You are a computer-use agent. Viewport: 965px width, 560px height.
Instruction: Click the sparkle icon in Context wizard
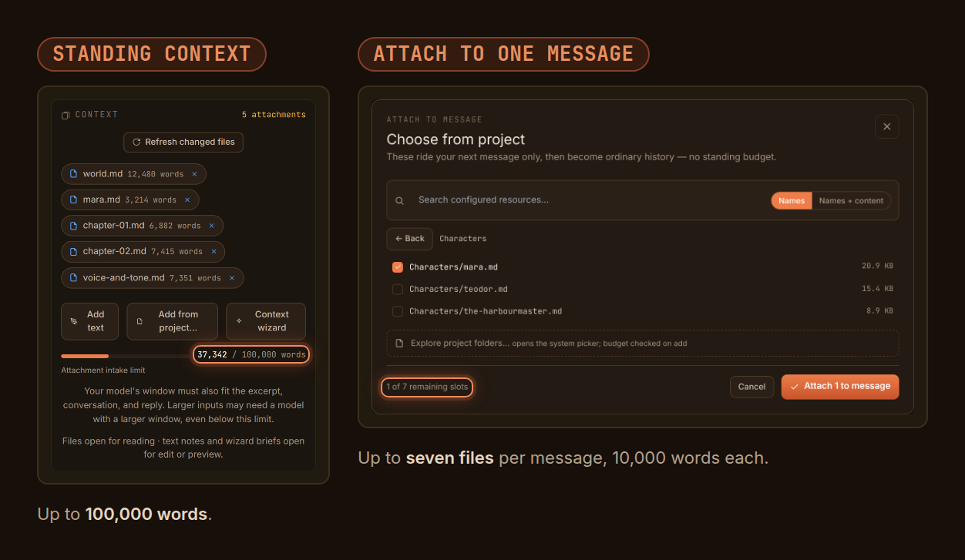tap(239, 321)
